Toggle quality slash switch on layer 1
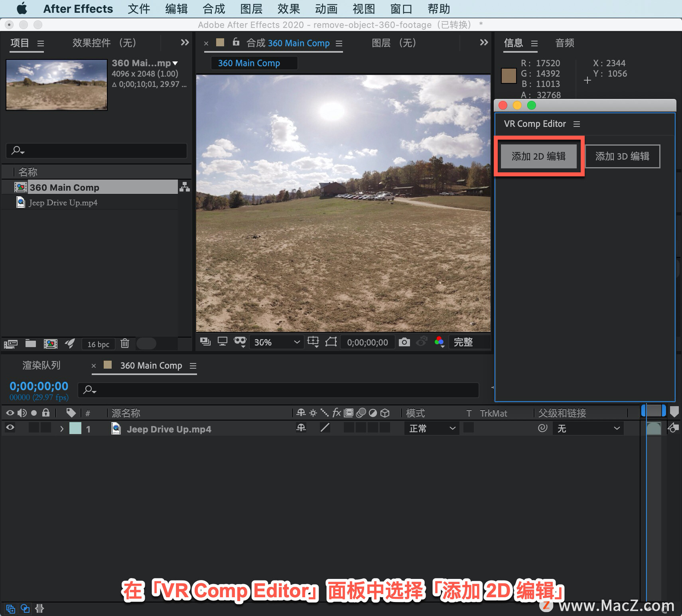Image resolution: width=682 pixels, height=616 pixels. point(325,428)
